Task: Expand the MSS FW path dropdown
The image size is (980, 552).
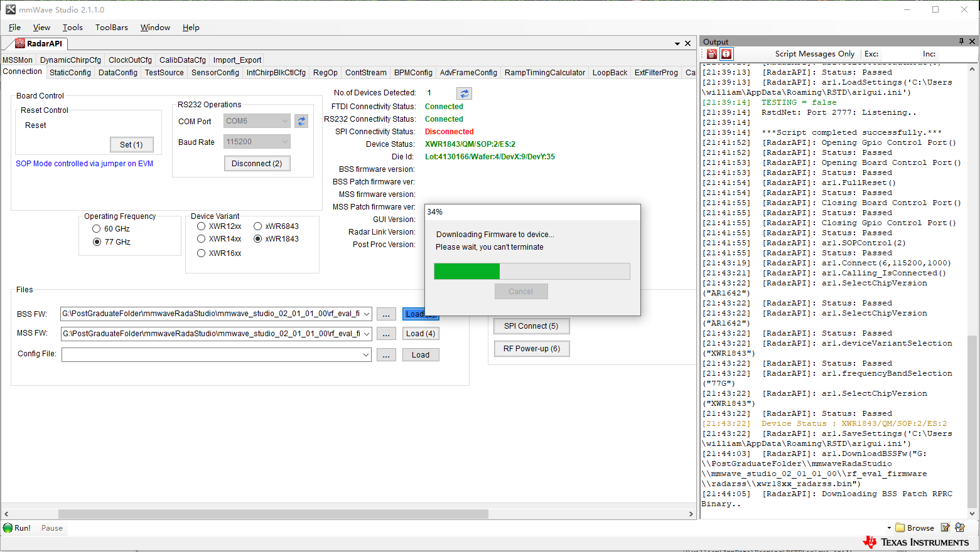Action: pyautogui.click(x=367, y=334)
